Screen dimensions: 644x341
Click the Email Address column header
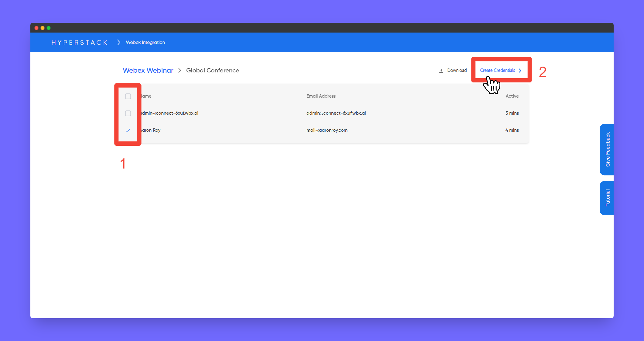coord(321,96)
